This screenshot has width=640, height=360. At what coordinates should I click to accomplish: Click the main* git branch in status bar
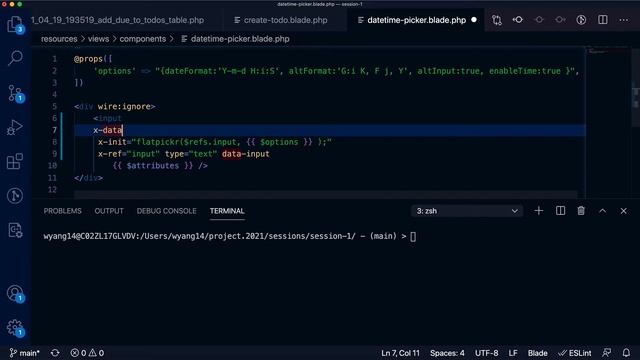pos(25,353)
